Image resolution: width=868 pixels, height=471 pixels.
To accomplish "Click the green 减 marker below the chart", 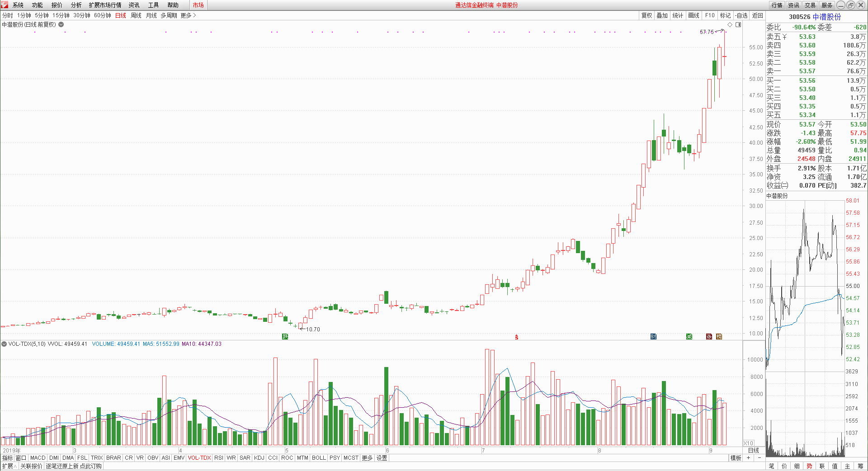I will coord(689,336).
